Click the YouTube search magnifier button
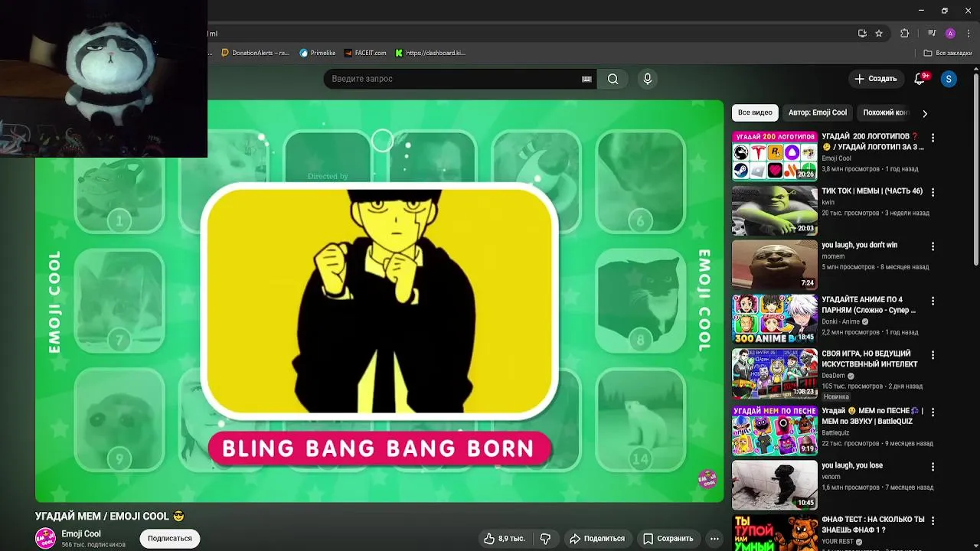 [612, 79]
